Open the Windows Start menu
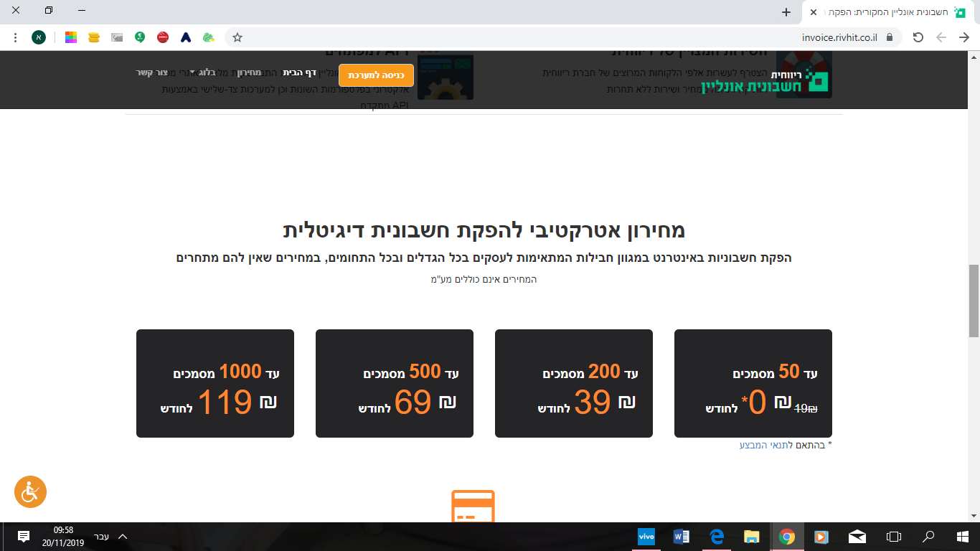The image size is (980, 551). (963, 537)
